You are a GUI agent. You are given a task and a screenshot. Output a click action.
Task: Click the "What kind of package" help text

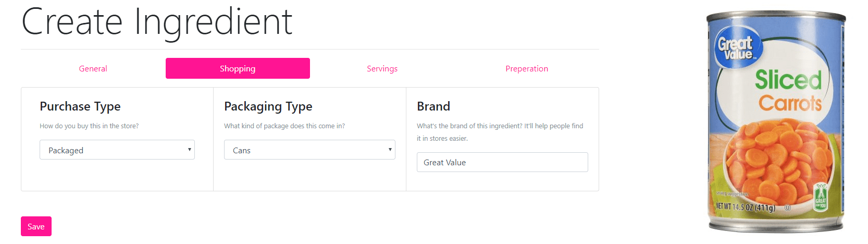pyautogui.click(x=284, y=126)
